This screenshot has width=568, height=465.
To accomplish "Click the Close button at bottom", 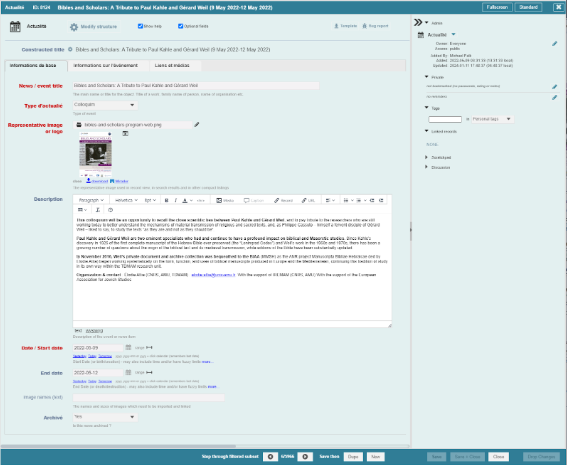I will pyautogui.click(x=498, y=457).
